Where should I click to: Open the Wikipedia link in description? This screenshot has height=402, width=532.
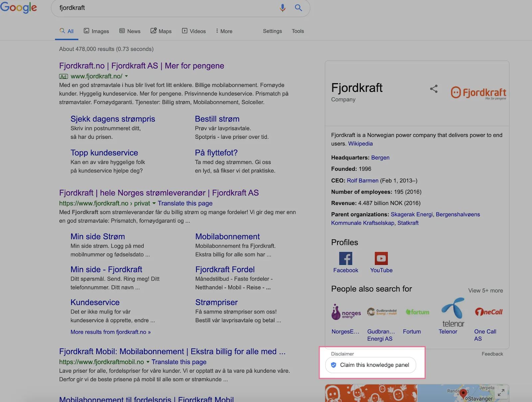click(x=360, y=144)
